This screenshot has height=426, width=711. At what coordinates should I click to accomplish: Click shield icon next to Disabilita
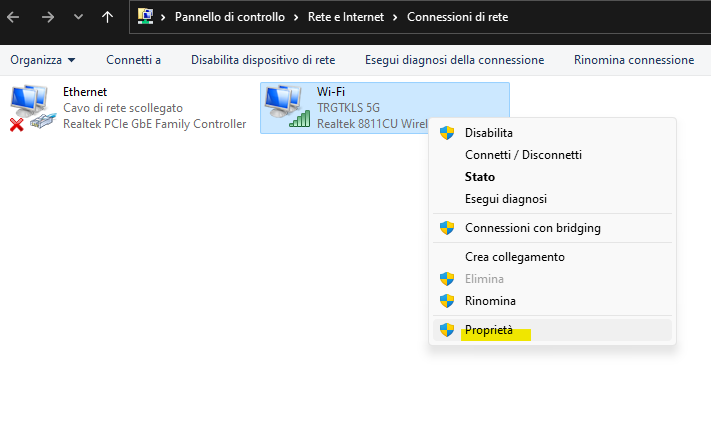tap(447, 132)
